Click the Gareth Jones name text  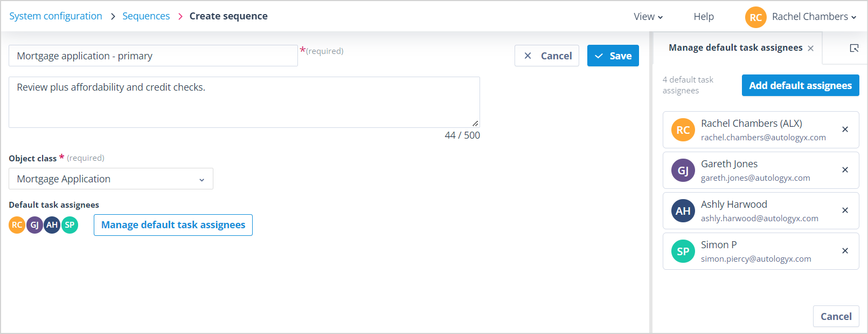tap(729, 164)
